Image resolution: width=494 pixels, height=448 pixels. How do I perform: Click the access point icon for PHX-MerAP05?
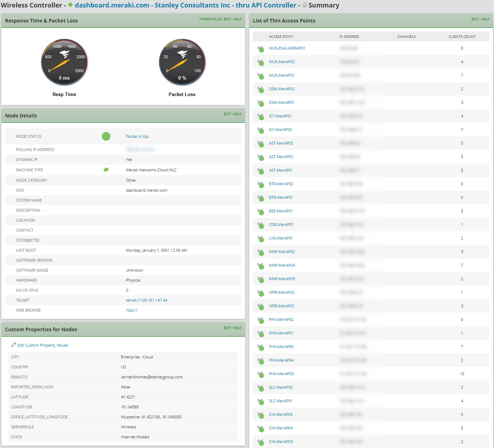tap(261, 347)
